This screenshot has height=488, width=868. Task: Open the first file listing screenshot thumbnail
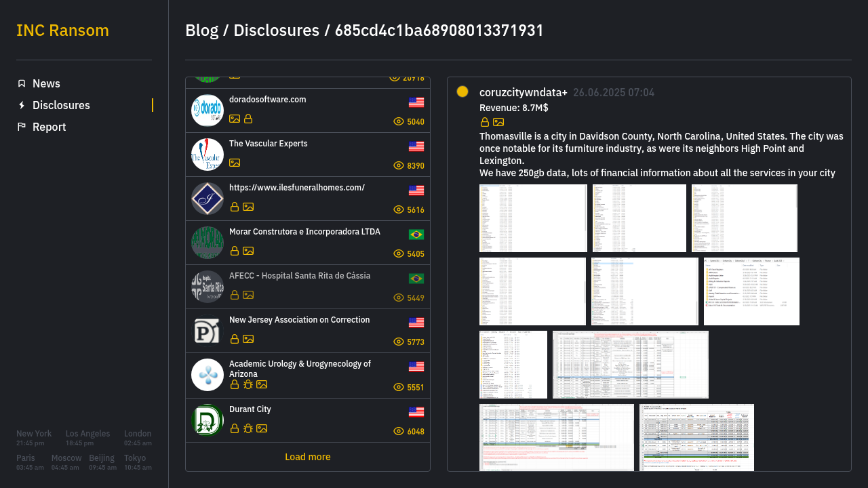tap(533, 218)
